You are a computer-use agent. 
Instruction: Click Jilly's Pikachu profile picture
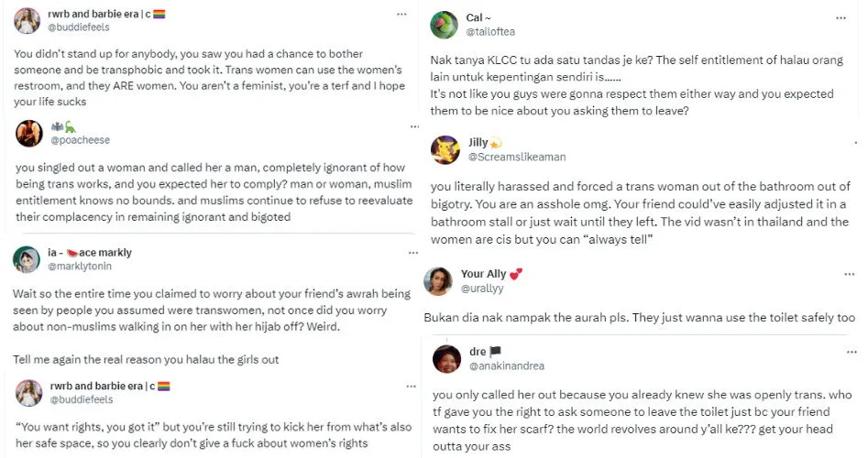point(445,149)
